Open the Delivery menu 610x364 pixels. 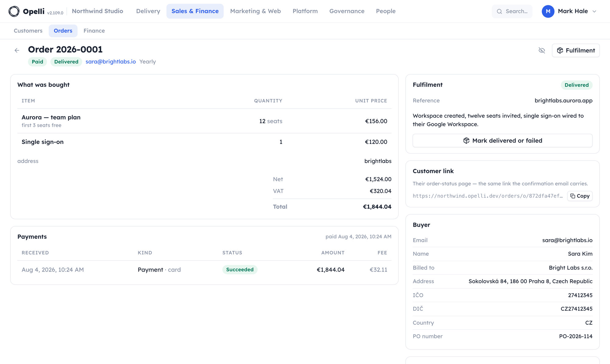pos(148,11)
